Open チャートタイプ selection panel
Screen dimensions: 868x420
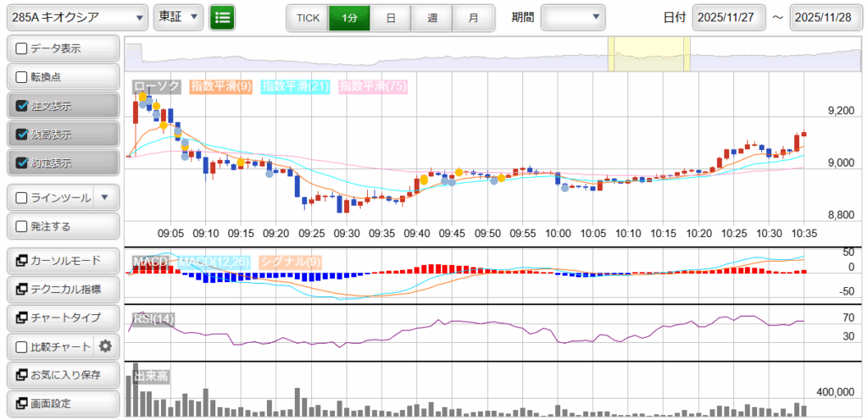point(63,318)
